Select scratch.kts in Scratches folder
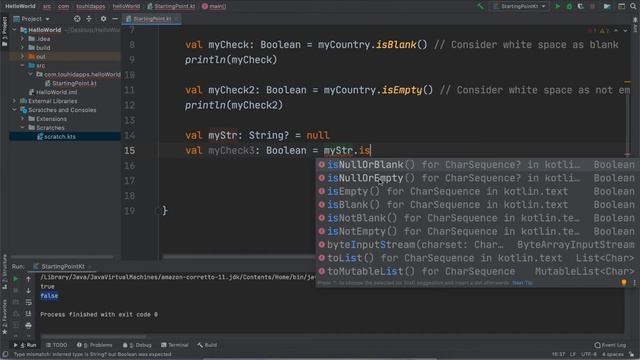The height and width of the screenshot is (360, 640). pyautogui.click(x=56, y=137)
